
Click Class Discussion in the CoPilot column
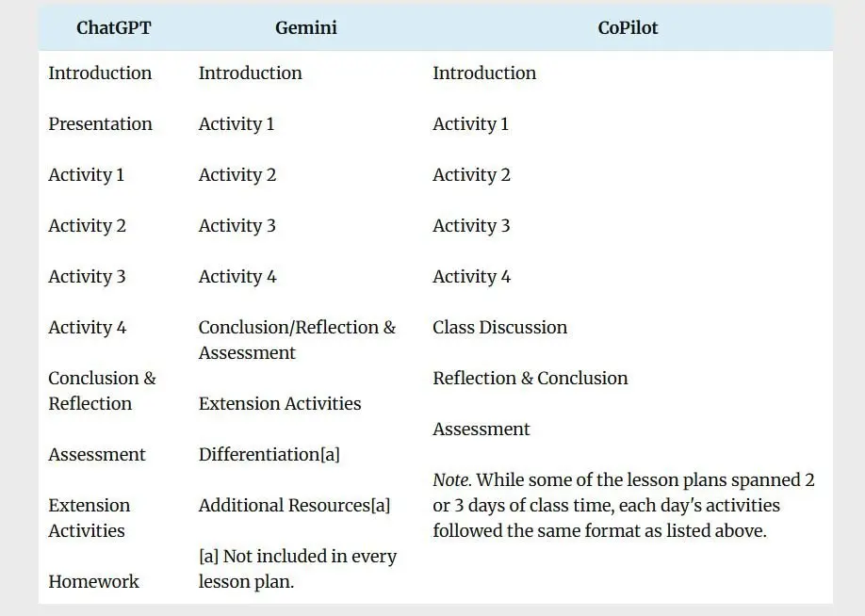point(499,327)
